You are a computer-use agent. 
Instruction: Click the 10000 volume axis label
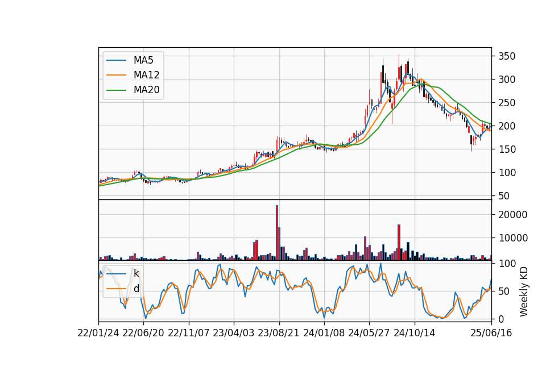513,238
